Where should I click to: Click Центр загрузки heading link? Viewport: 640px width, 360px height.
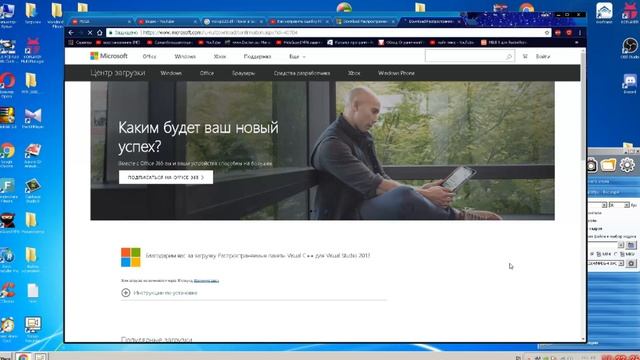(x=118, y=73)
